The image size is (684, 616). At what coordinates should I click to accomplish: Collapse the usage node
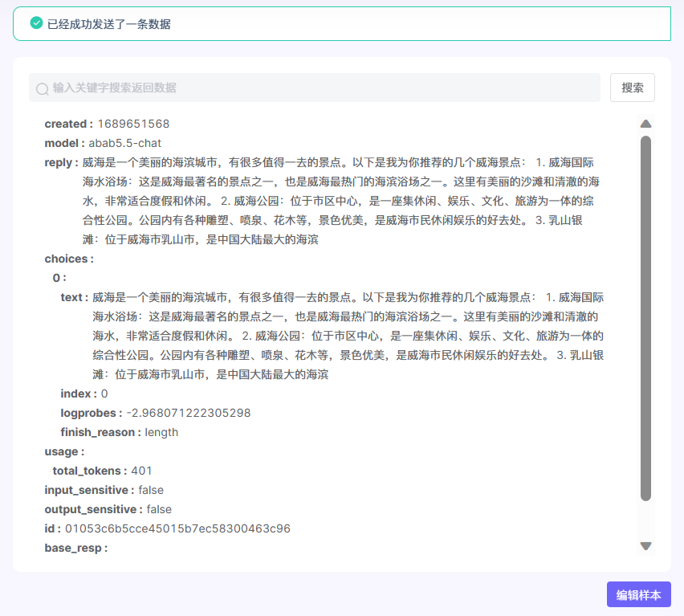(x=63, y=451)
